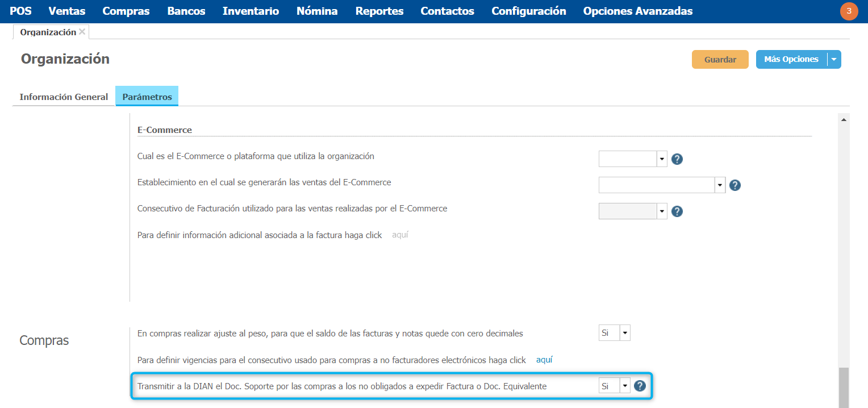
Task: Click scrollbar up arrow in parameters panel
Action: (x=843, y=119)
